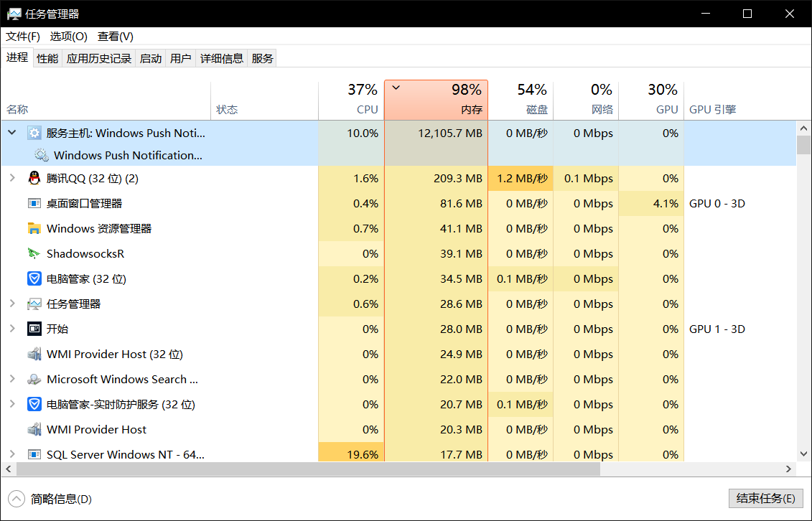Click the GPU 0 - 3D engine cell
The image size is (812, 521).
point(717,203)
